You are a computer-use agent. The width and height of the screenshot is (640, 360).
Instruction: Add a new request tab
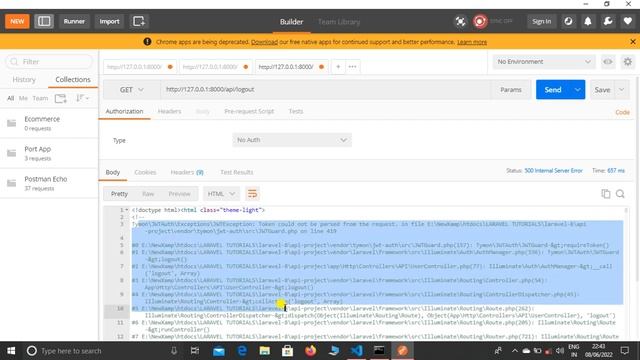click(x=338, y=67)
